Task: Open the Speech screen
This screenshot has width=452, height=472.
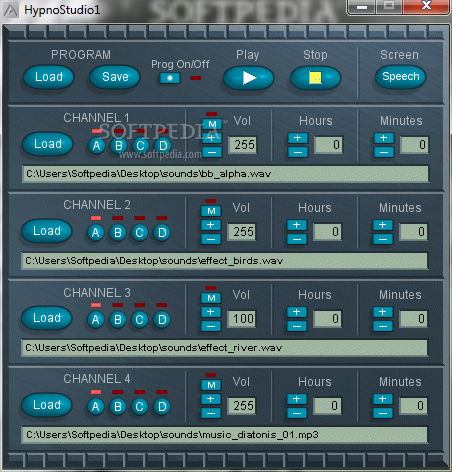Action: (x=401, y=77)
